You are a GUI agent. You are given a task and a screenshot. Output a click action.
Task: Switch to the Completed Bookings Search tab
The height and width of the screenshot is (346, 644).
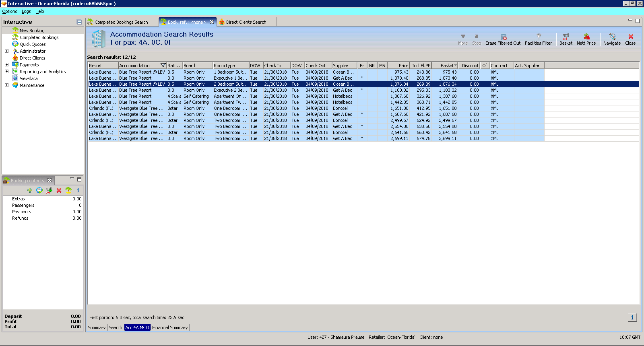[x=121, y=22]
